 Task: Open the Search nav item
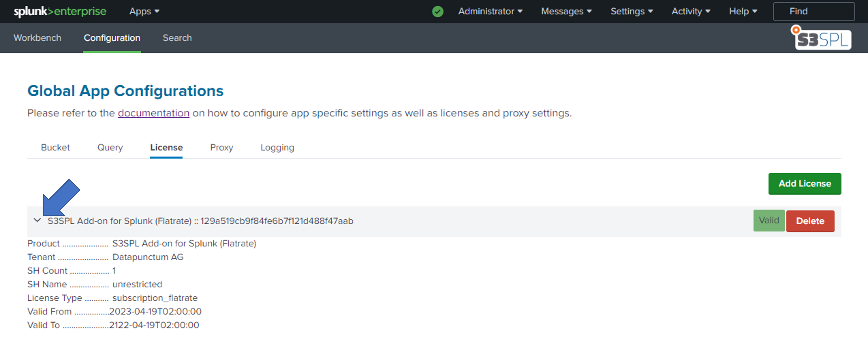(x=177, y=38)
